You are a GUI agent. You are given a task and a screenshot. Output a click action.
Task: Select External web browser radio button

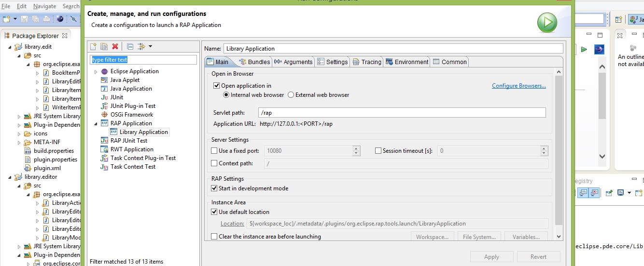tap(291, 95)
